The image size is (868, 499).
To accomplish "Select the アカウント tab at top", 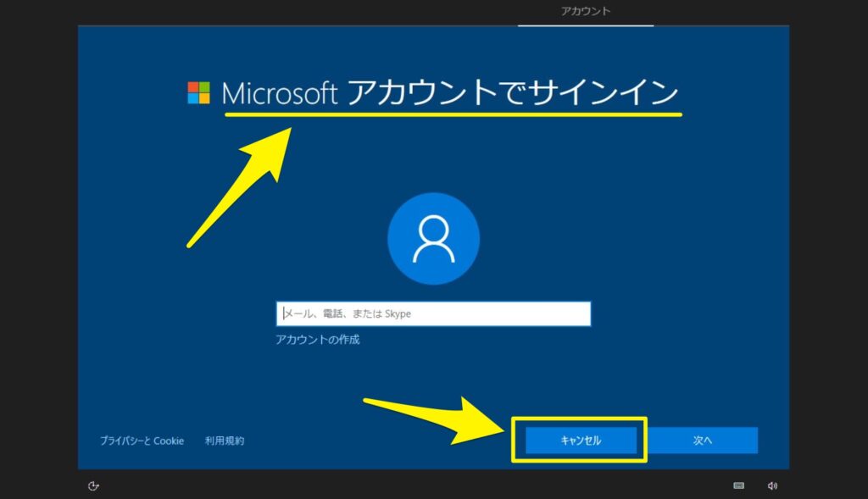I will (x=586, y=12).
